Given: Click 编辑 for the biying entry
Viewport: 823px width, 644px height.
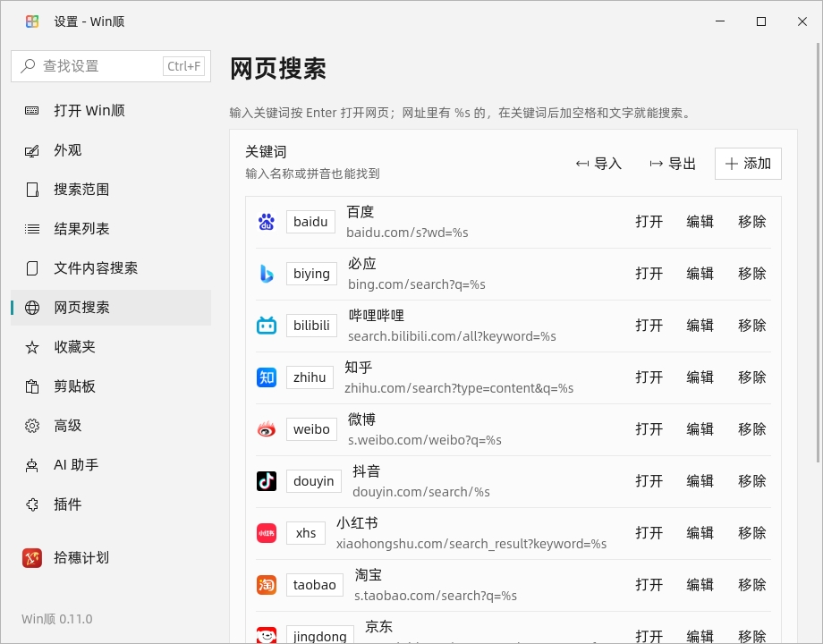Looking at the screenshot, I should (700, 274).
